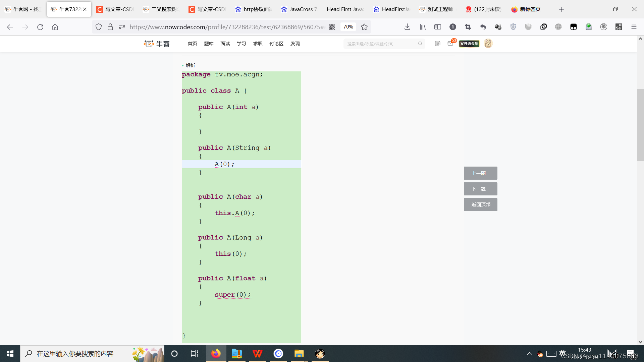The width and height of the screenshot is (644, 362).
Task: Switch to the 牛客网 - 找 tab
Action: click(x=23, y=9)
